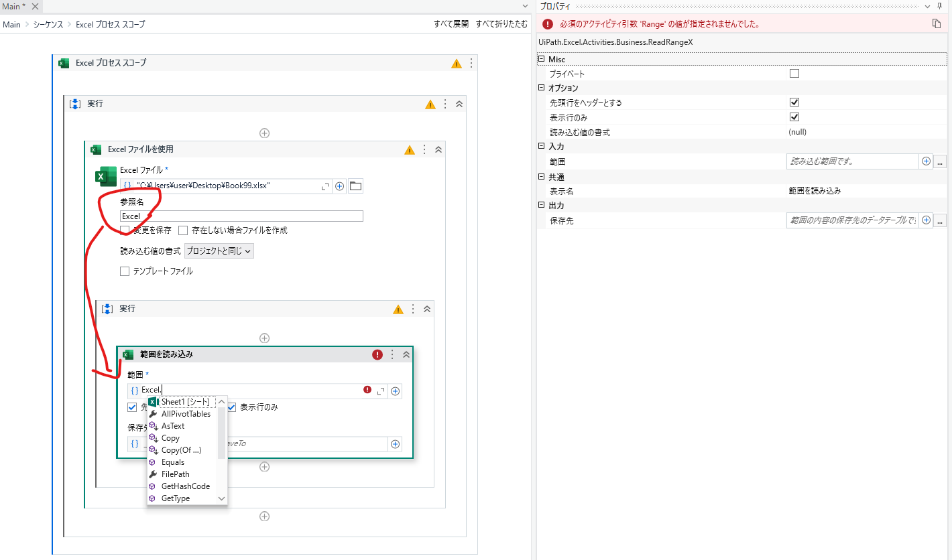Select AsText from autocomplete list
The image size is (952, 560).
(182, 426)
